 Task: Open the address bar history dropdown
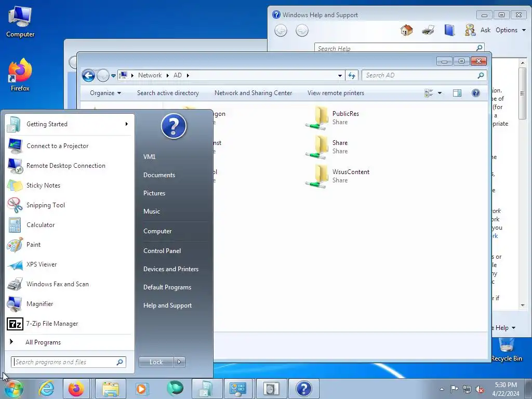[340, 76]
